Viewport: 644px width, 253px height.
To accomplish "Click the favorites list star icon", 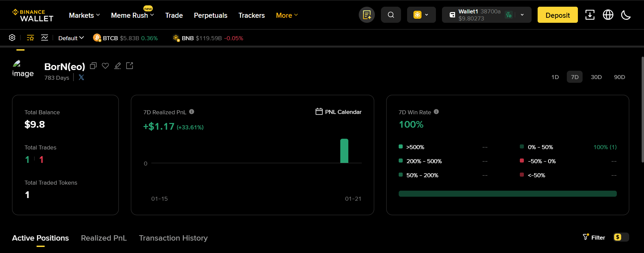I will coord(31,38).
